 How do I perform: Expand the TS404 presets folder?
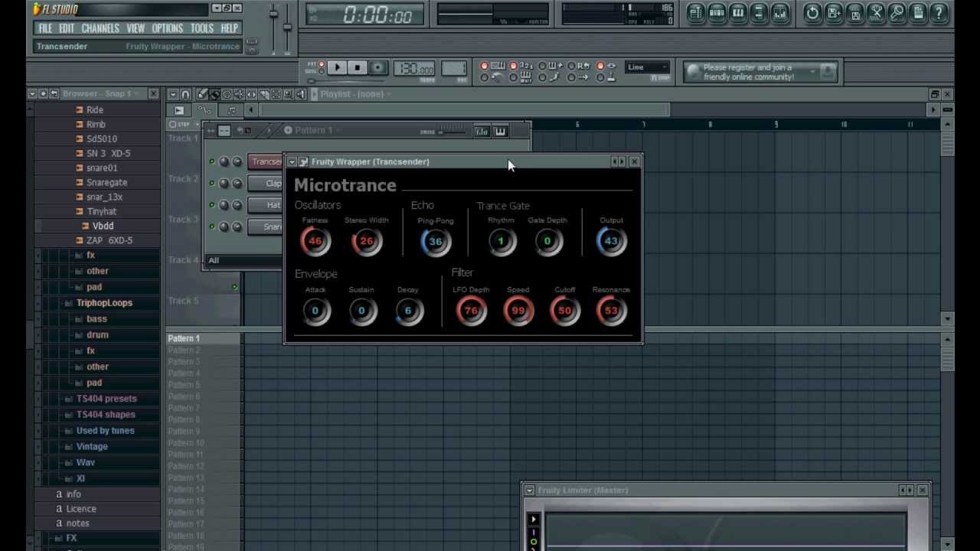point(106,399)
